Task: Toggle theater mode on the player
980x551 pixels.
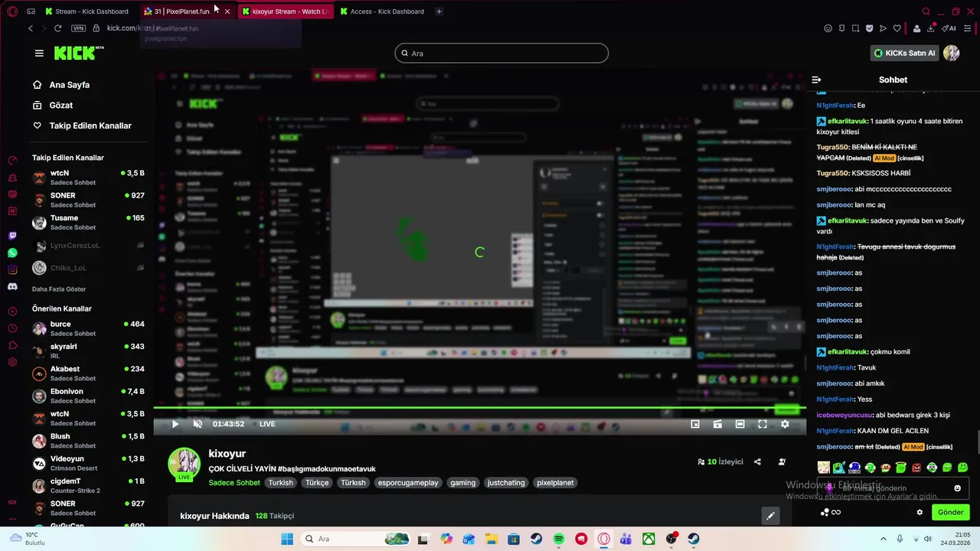Action: coord(740,424)
